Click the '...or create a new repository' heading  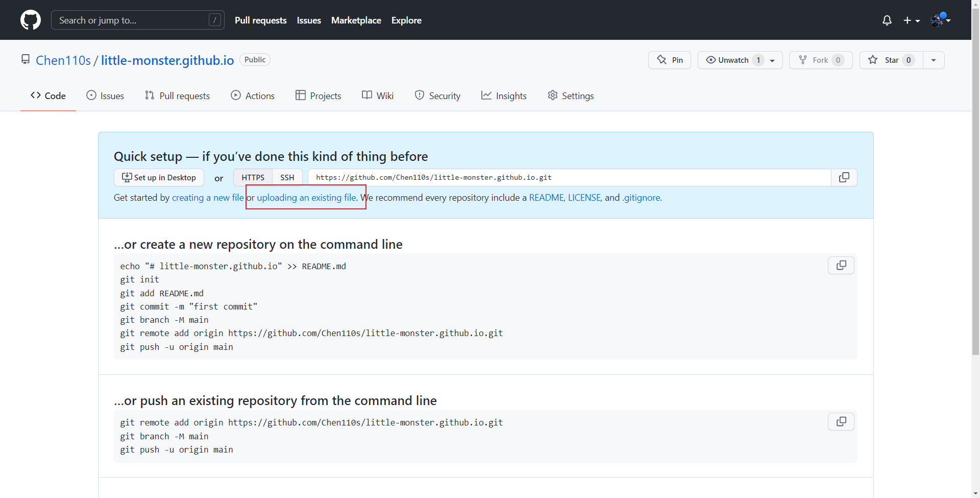pyautogui.click(x=258, y=244)
